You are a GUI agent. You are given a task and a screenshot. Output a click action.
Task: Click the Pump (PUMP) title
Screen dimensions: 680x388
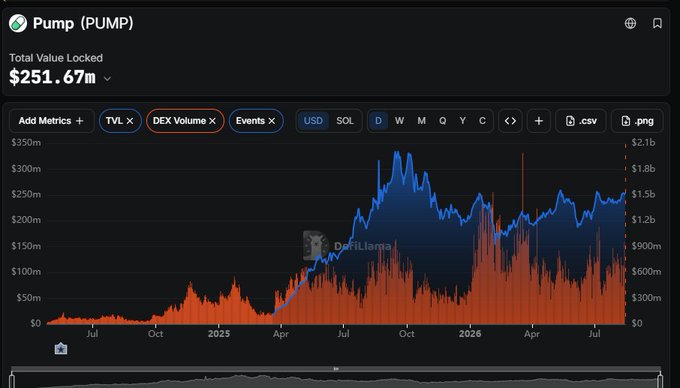pyautogui.click(x=83, y=23)
